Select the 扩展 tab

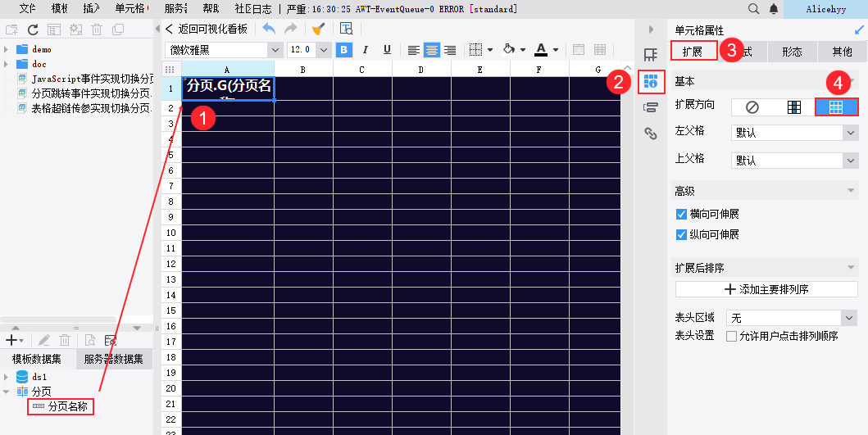tap(693, 51)
